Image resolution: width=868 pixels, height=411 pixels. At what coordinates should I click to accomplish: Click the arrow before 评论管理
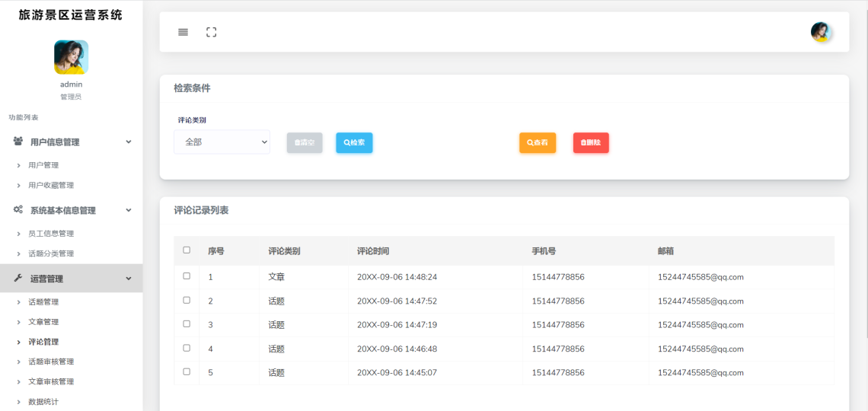[x=19, y=342]
